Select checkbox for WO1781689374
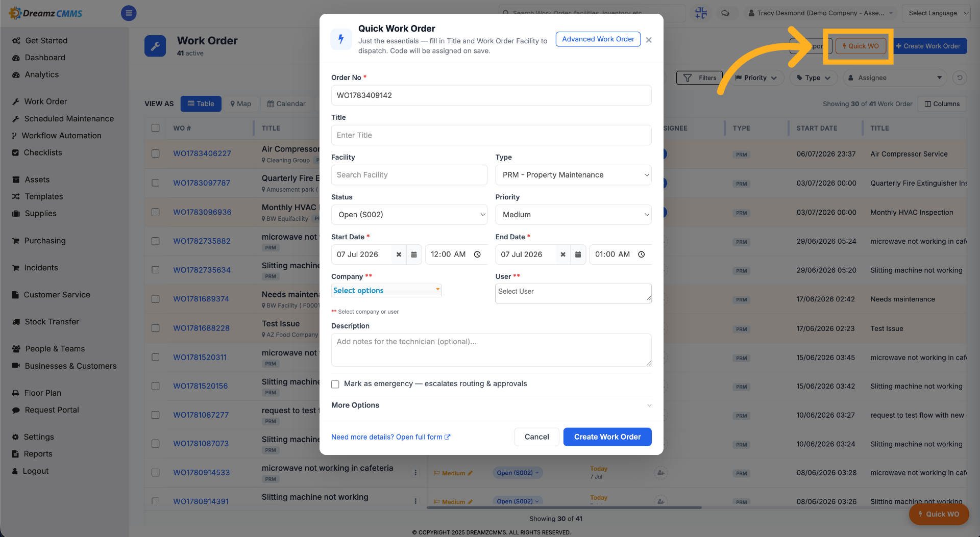 pyautogui.click(x=156, y=299)
